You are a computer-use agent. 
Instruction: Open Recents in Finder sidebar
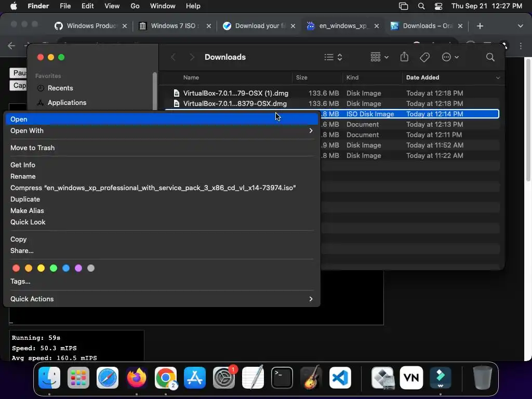60,88
